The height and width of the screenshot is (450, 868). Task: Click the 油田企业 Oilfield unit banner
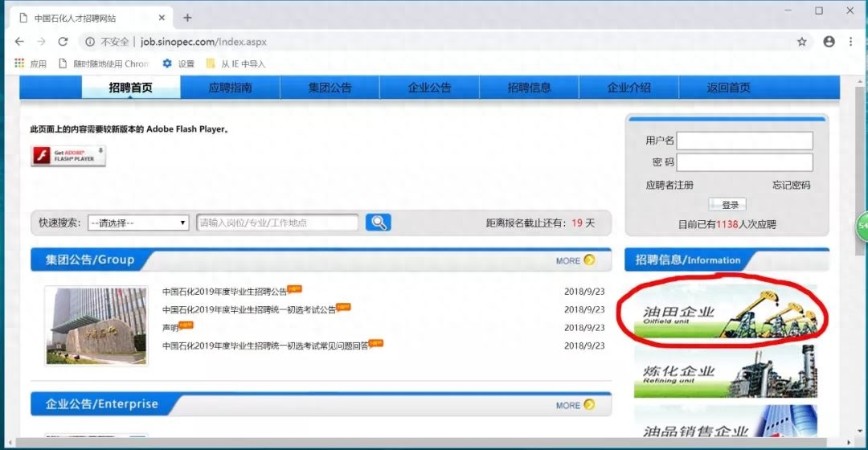tap(725, 312)
